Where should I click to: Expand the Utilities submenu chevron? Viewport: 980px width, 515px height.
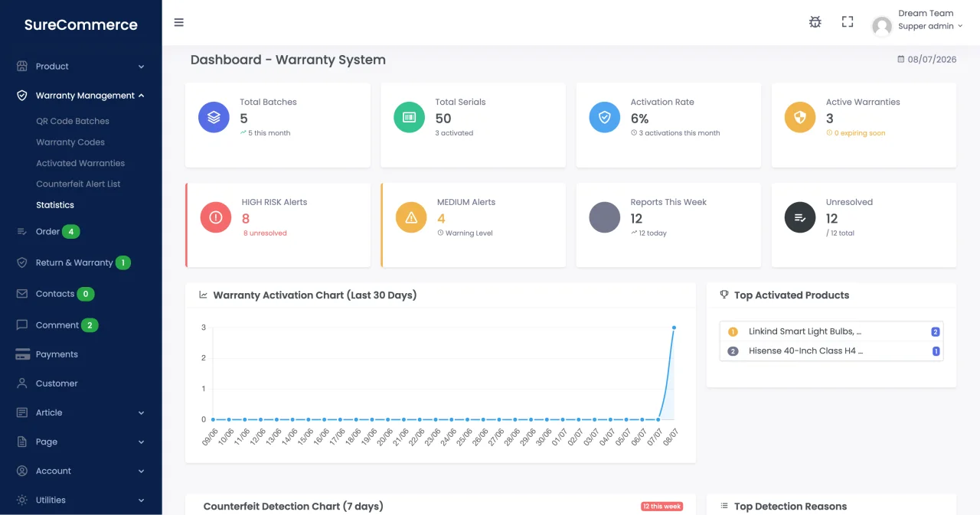(142, 500)
